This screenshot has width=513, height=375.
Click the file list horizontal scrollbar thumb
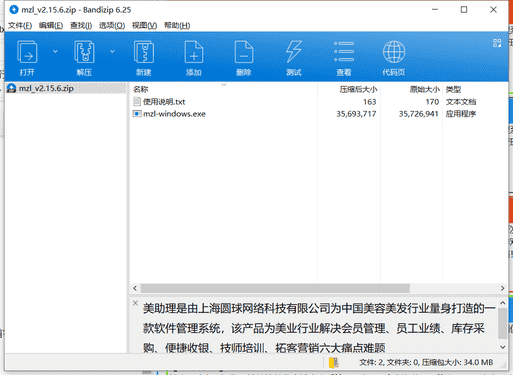(x=275, y=288)
